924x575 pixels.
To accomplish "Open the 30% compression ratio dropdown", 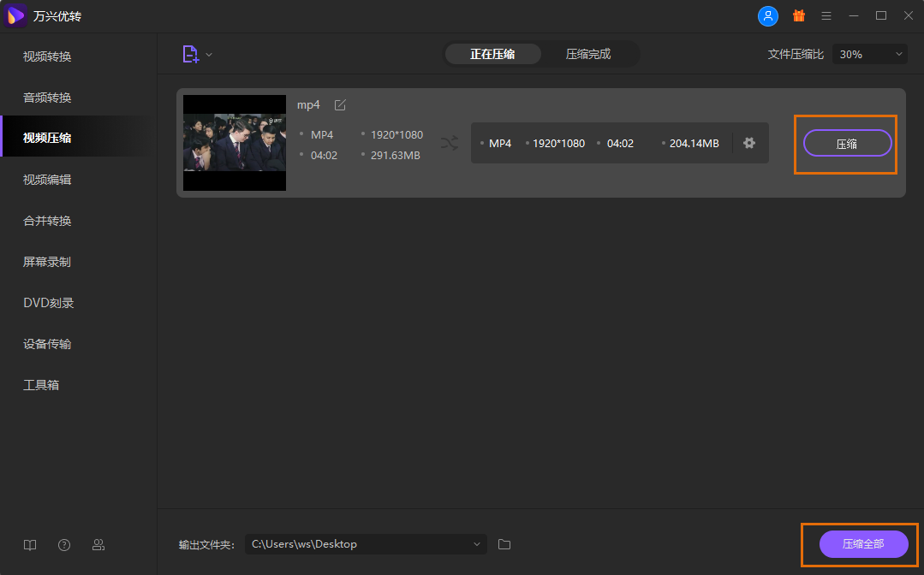I will coord(869,54).
